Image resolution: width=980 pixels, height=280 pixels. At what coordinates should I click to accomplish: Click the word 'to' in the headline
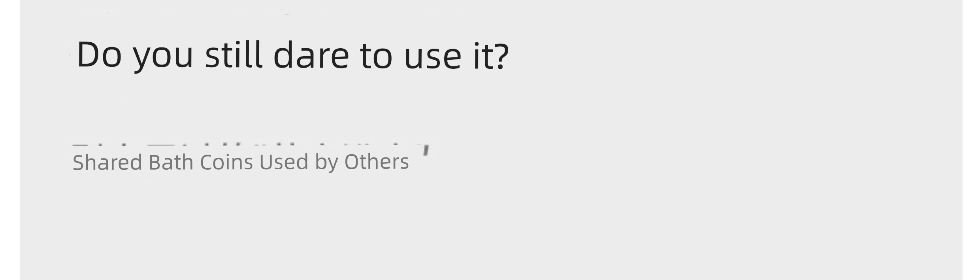pos(376,55)
